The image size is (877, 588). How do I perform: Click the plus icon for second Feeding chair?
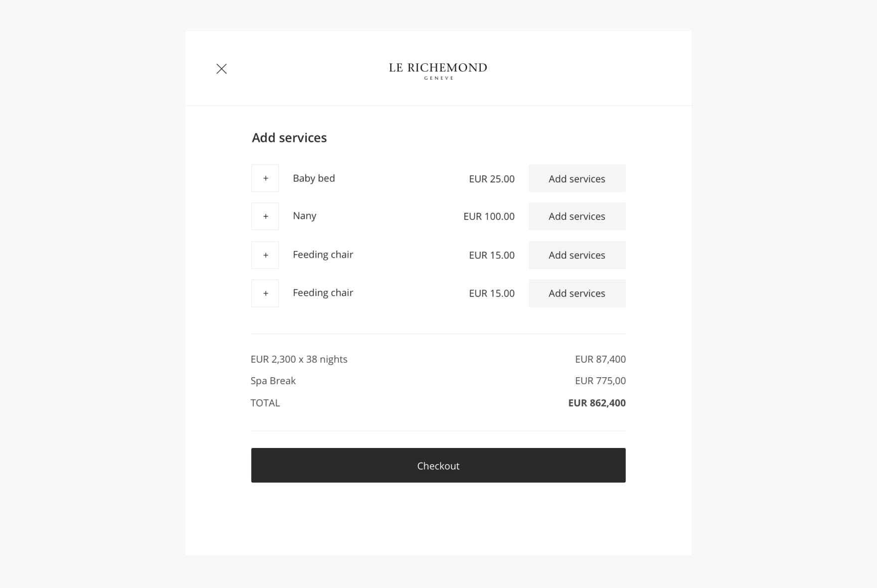265,294
